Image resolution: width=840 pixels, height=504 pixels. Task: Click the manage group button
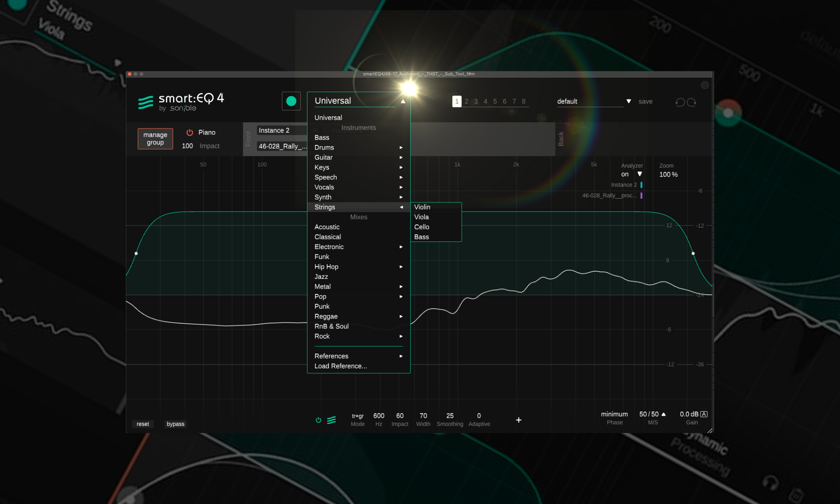pyautogui.click(x=155, y=139)
